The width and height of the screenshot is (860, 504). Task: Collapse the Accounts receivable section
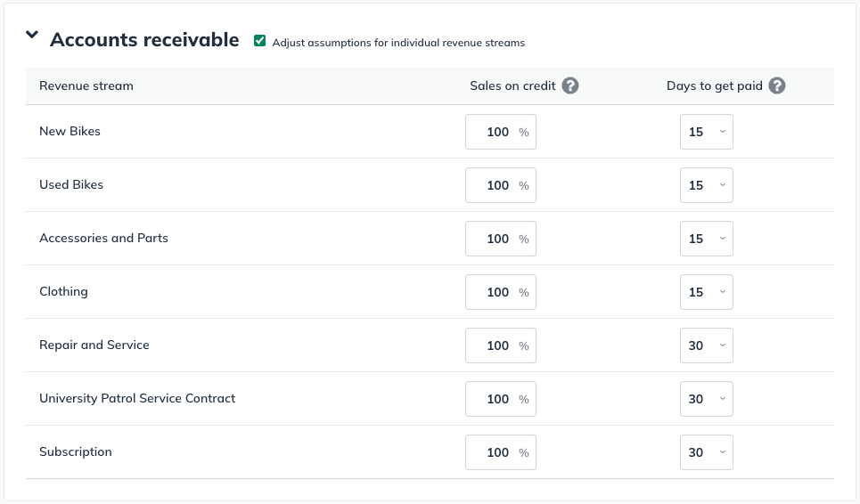[x=32, y=36]
